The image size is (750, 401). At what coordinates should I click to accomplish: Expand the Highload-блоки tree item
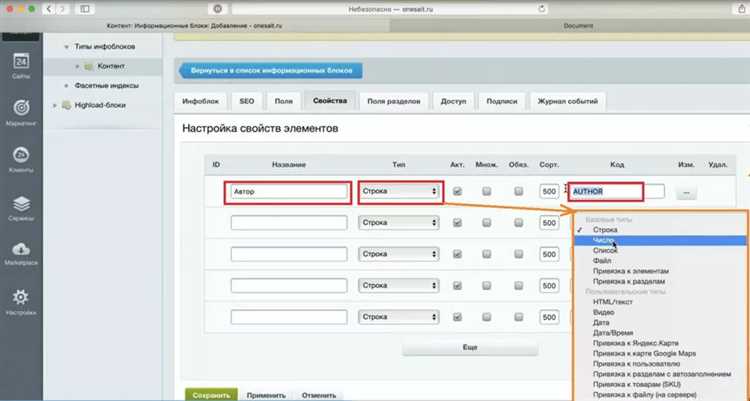[x=55, y=105]
